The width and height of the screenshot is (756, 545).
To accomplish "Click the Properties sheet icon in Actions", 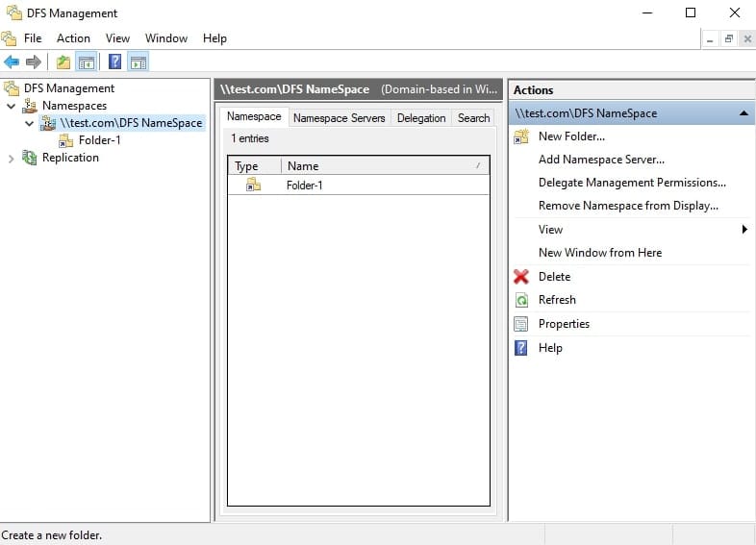I will (x=521, y=324).
